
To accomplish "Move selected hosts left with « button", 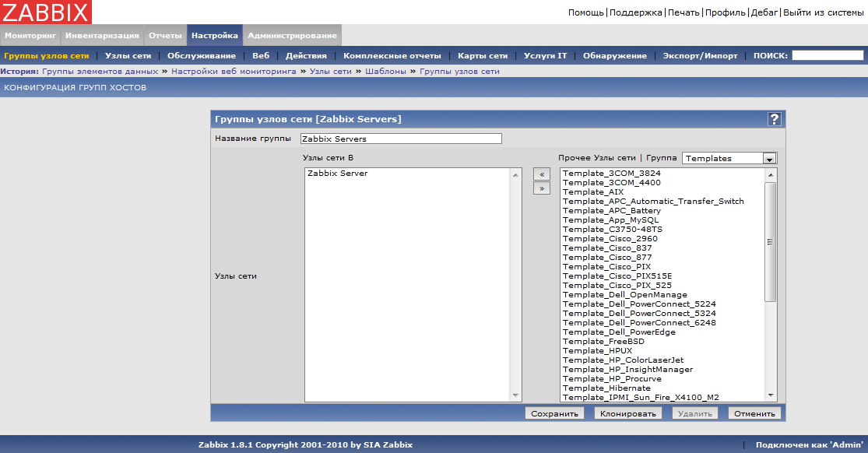I will pos(541,174).
